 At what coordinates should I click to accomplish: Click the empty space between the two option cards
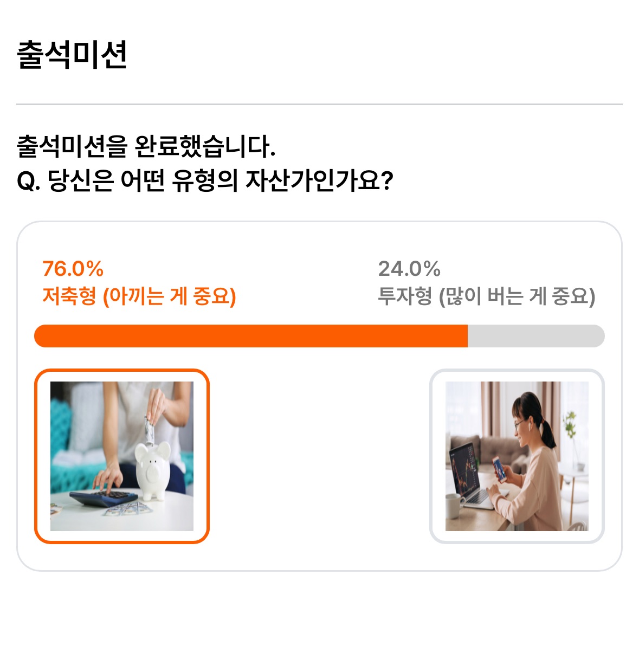click(319, 456)
